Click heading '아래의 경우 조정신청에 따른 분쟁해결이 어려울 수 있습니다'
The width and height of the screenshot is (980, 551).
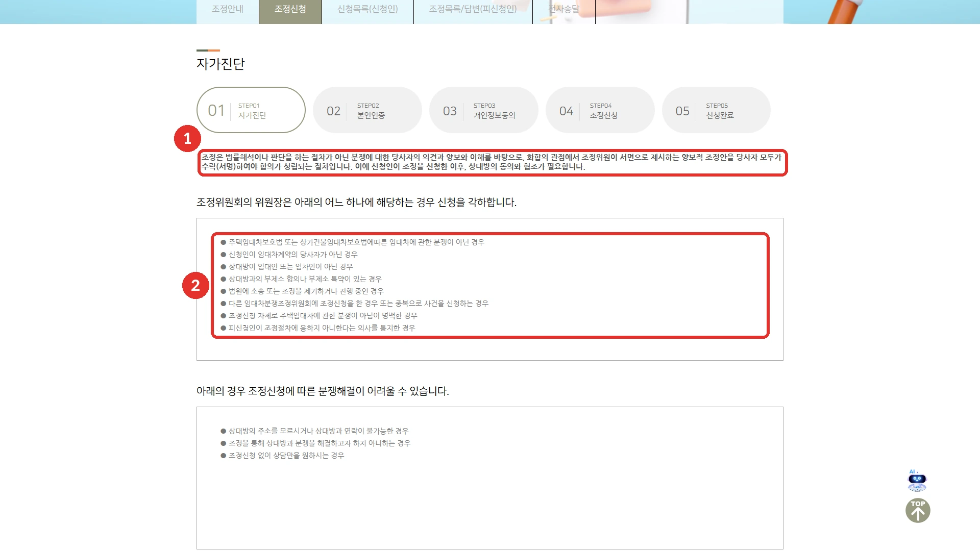pyautogui.click(x=323, y=391)
